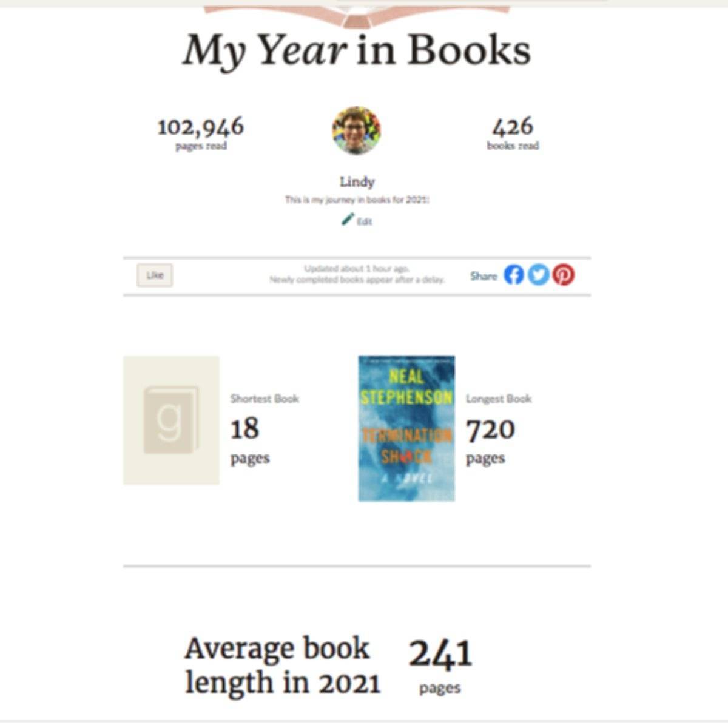Select the Longest Book label
The width and height of the screenshot is (728, 728).
(x=499, y=399)
